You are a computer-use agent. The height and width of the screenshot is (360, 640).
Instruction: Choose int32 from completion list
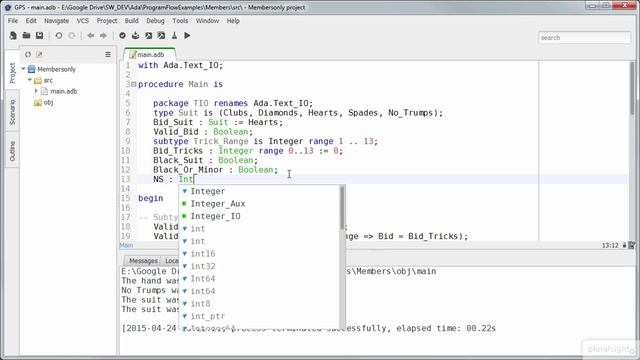point(260,266)
